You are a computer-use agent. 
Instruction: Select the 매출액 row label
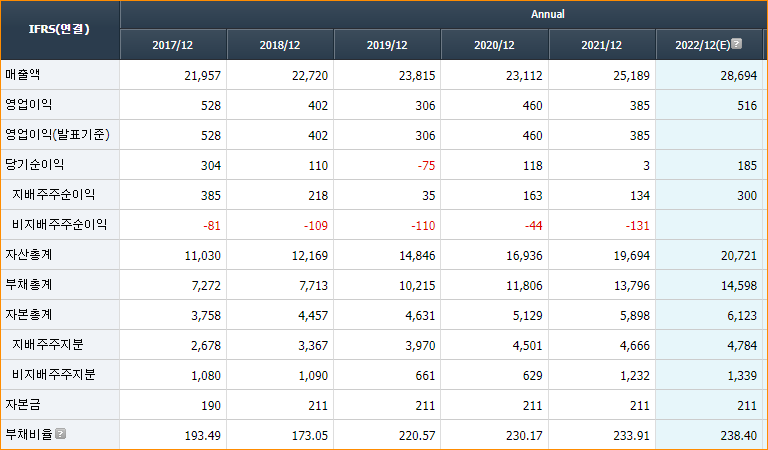(x=23, y=74)
